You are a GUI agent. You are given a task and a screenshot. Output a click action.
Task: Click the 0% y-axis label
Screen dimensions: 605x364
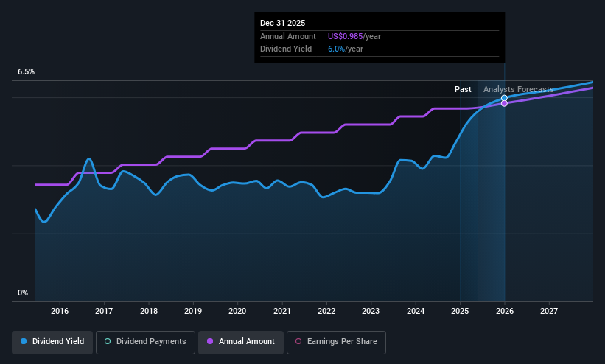point(23,293)
